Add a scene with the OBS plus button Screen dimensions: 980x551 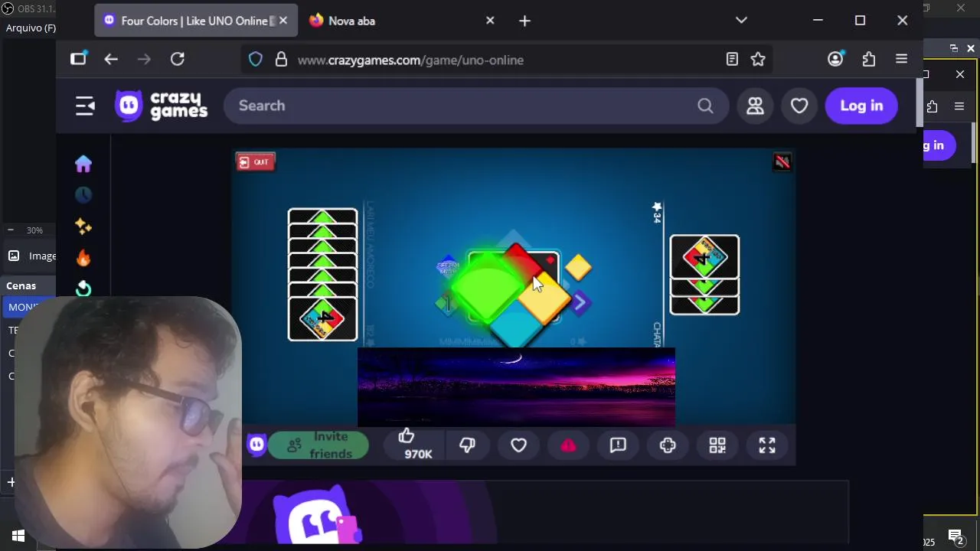click(11, 482)
